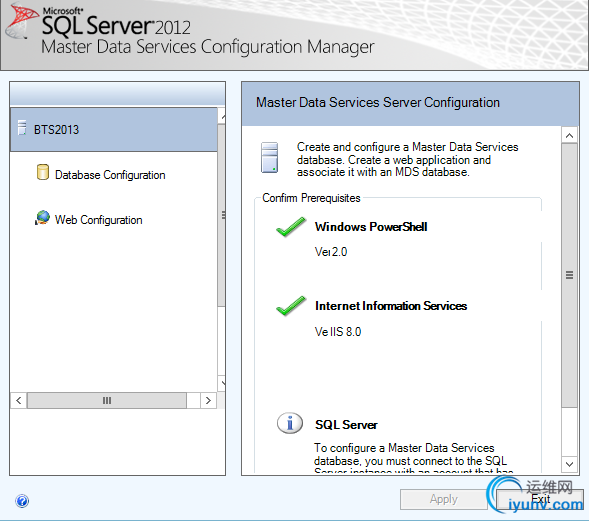This screenshot has width=589, height=521.
Task: Click the SQL Server heading
Action: pyautogui.click(x=346, y=425)
